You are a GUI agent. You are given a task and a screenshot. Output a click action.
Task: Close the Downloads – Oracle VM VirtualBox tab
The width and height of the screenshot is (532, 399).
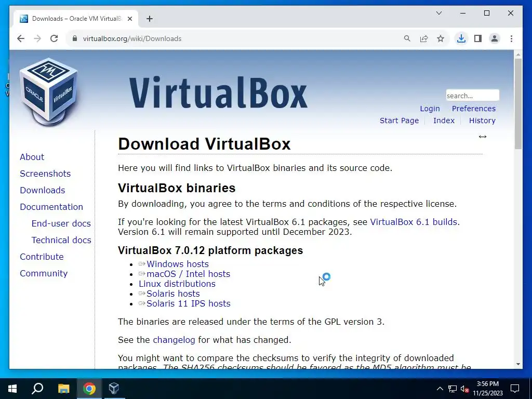coord(129,19)
